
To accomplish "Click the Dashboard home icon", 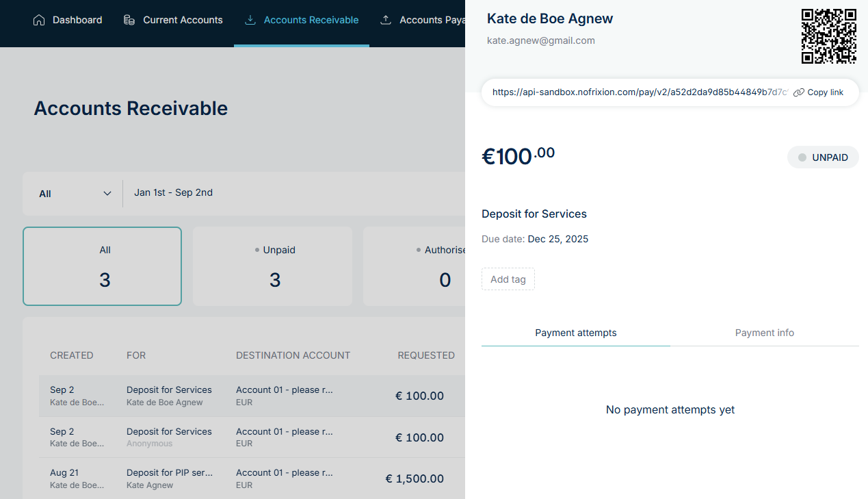I will click(x=39, y=20).
